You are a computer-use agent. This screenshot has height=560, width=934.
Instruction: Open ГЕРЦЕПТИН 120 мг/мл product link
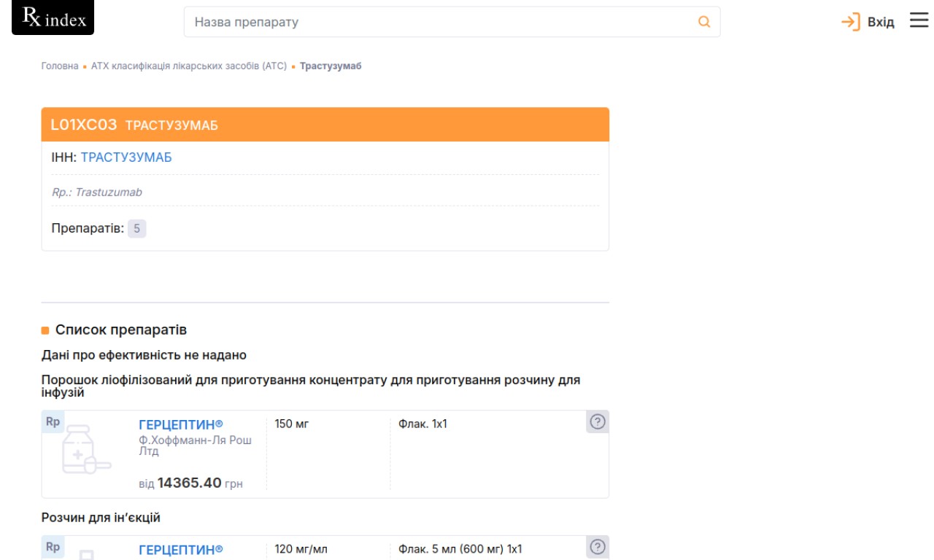click(181, 550)
